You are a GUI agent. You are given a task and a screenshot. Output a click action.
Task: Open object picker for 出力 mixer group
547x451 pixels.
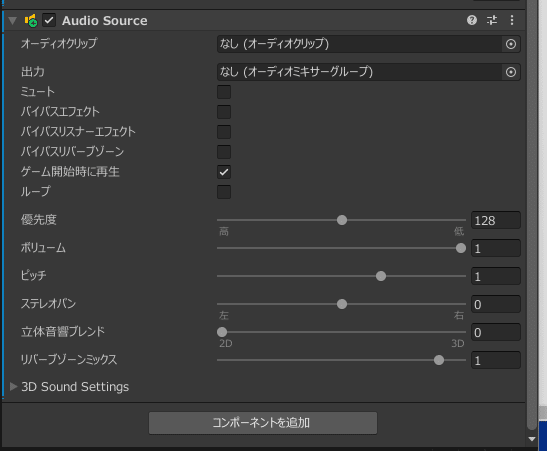[x=511, y=72]
